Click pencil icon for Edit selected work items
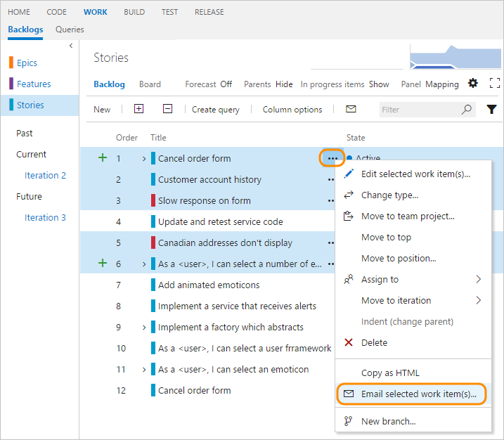Screen dimensions: 504x440 point(349,174)
